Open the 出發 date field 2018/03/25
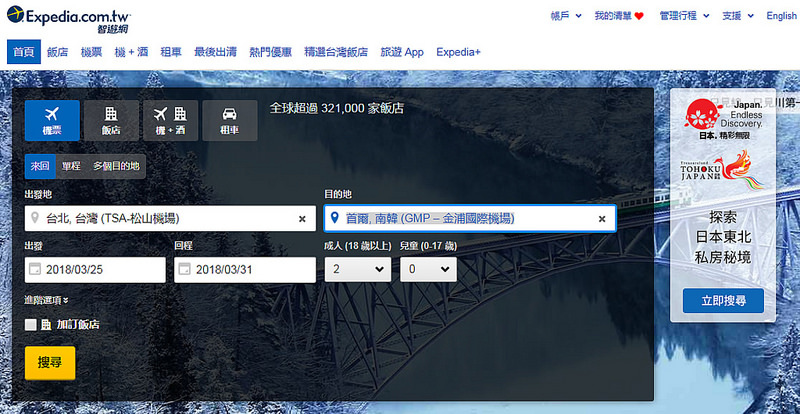Screen dimensions: 800x414 pyautogui.click(x=95, y=270)
